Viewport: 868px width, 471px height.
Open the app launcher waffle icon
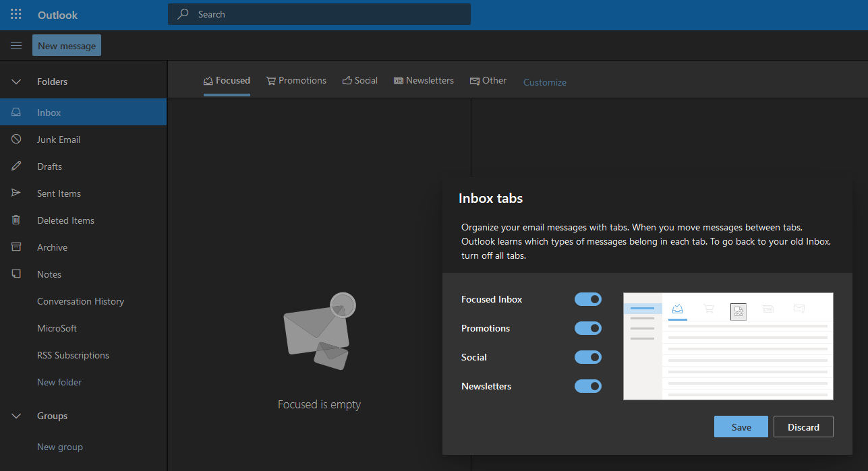pyautogui.click(x=16, y=14)
